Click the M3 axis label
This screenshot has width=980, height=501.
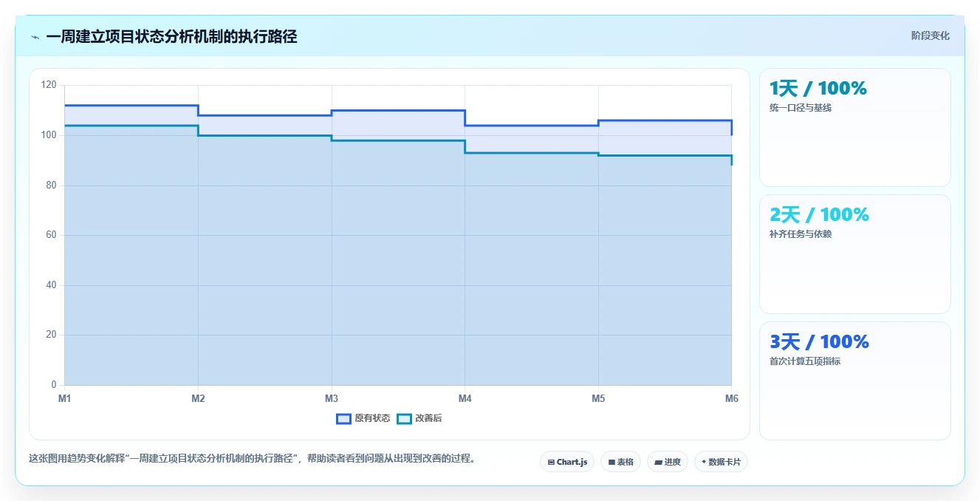[x=332, y=399]
